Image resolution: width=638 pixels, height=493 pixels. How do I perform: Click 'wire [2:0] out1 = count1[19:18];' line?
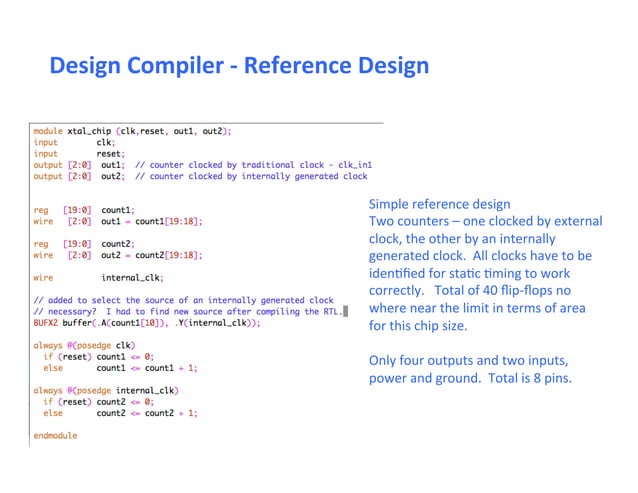pyautogui.click(x=118, y=221)
